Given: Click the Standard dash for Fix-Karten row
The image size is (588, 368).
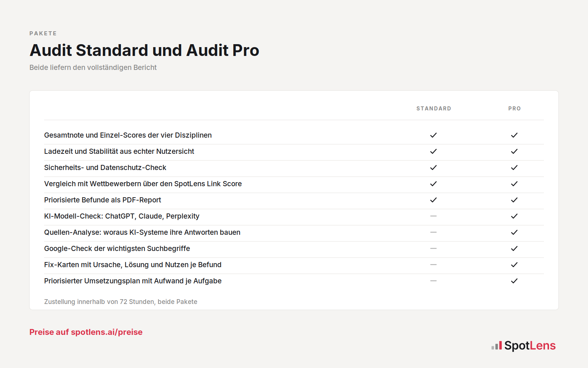Looking at the screenshot, I should [x=434, y=265].
